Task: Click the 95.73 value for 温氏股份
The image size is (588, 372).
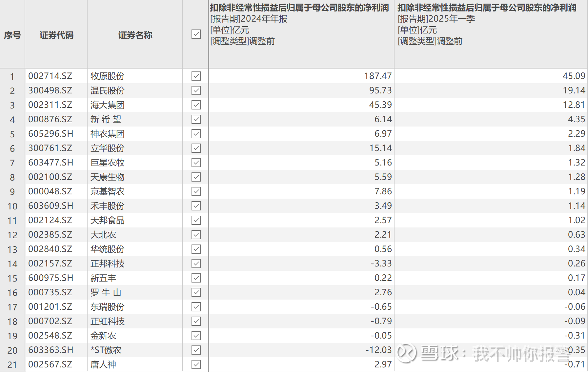Action: tap(380, 90)
